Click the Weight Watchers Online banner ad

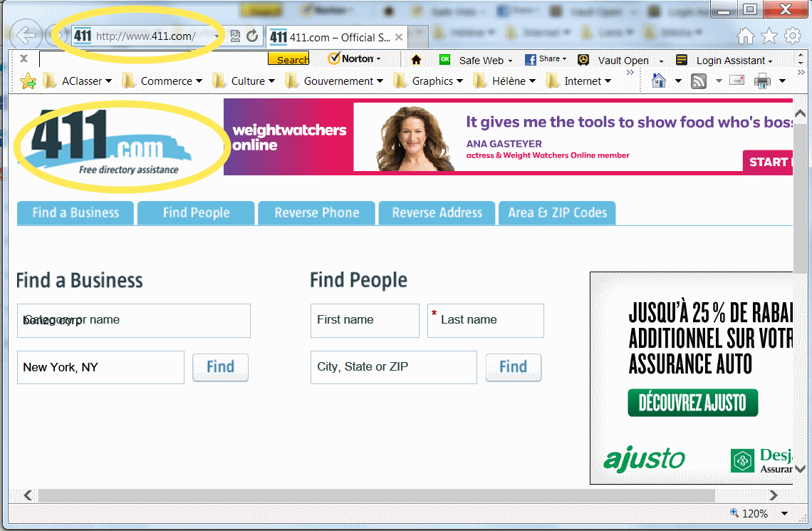508,137
